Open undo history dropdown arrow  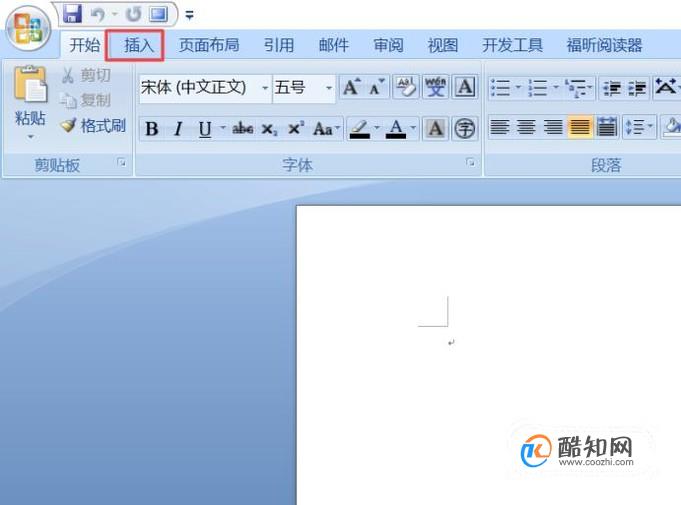[115, 15]
